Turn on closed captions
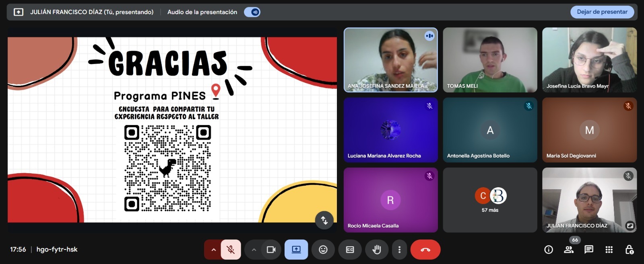Image resolution: width=644 pixels, height=264 pixels. [350, 250]
